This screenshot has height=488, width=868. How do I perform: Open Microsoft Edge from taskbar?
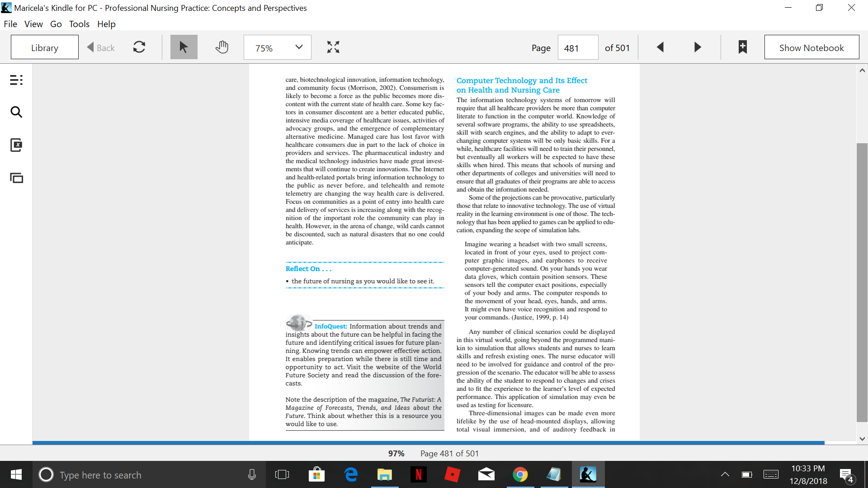351,474
